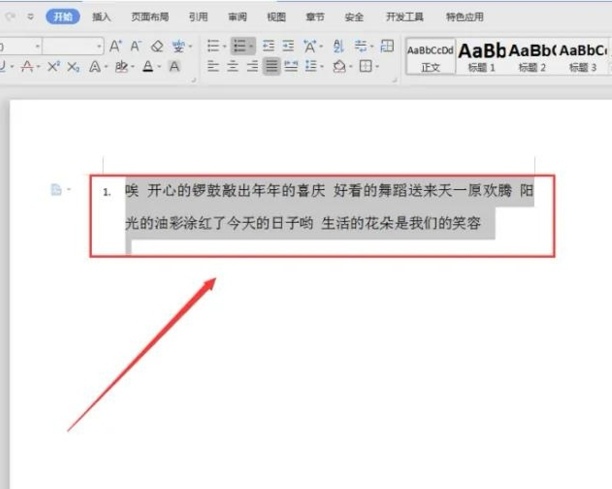Click the sort A-Z icon
This screenshot has width=612, height=489.
click(x=338, y=46)
